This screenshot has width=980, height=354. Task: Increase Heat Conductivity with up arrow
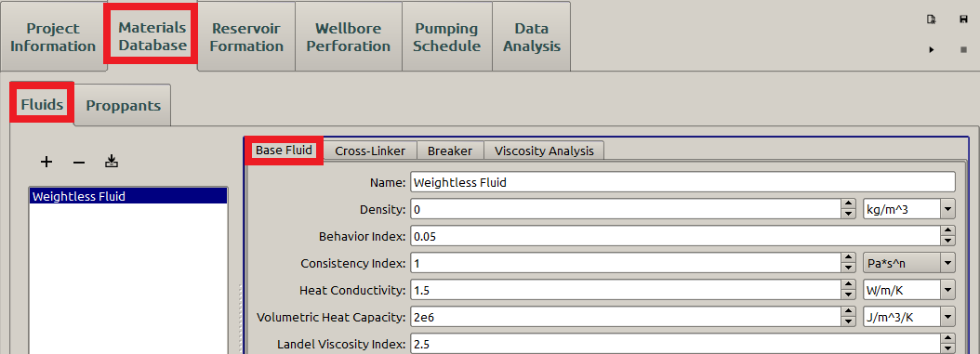tap(848, 285)
